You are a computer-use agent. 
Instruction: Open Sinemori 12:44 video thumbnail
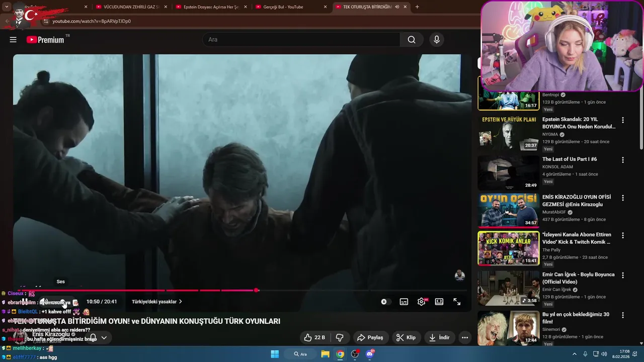(x=508, y=328)
